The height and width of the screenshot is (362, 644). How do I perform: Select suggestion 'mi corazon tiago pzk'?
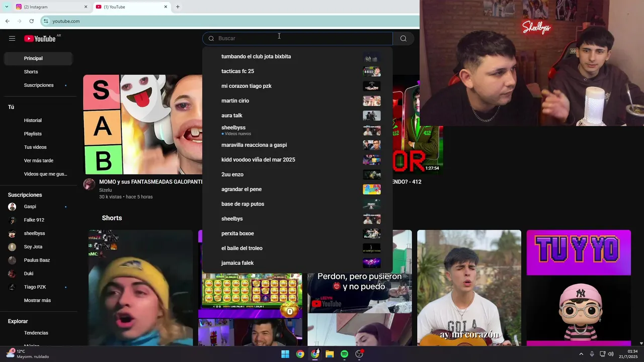pyautogui.click(x=297, y=86)
